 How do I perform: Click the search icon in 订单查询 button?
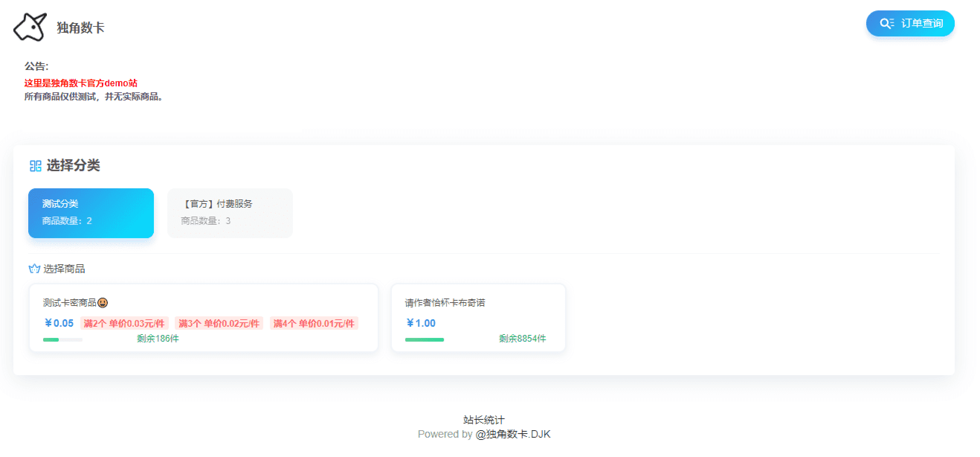tap(886, 23)
